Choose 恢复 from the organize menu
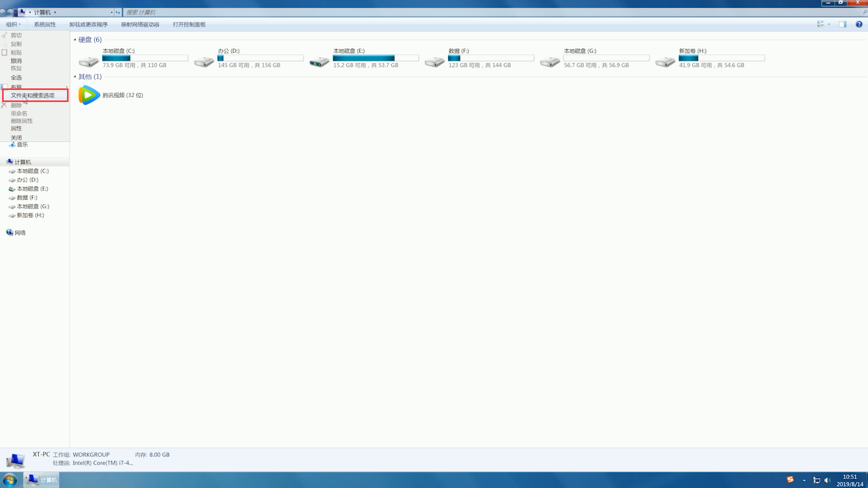Image resolution: width=868 pixels, height=488 pixels. [x=16, y=68]
